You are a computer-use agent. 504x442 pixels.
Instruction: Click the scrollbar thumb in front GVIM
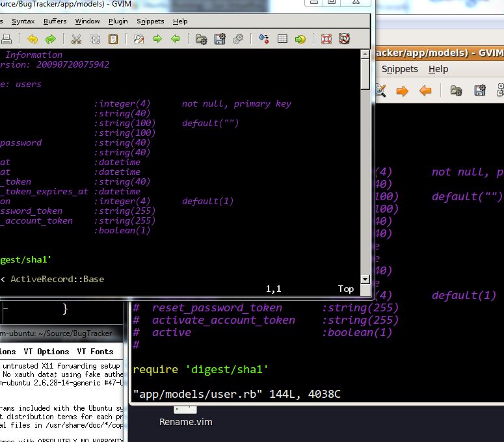[x=365, y=74]
